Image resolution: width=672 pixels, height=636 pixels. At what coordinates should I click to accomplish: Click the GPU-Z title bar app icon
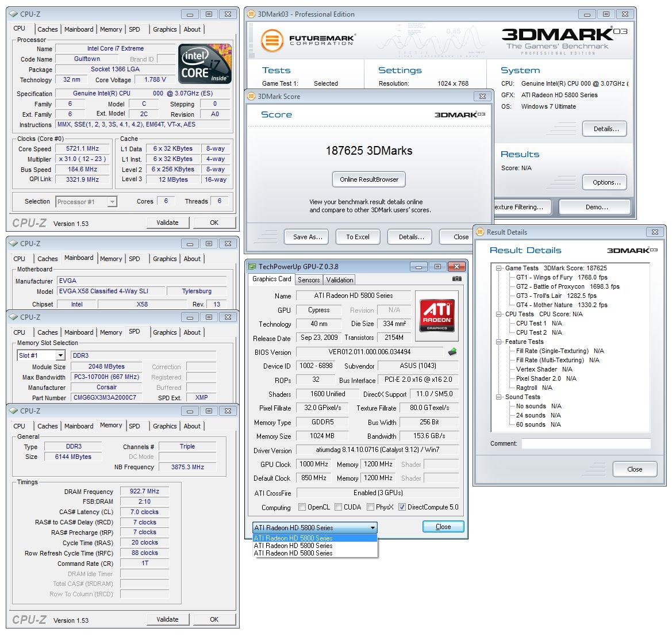pyautogui.click(x=252, y=266)
